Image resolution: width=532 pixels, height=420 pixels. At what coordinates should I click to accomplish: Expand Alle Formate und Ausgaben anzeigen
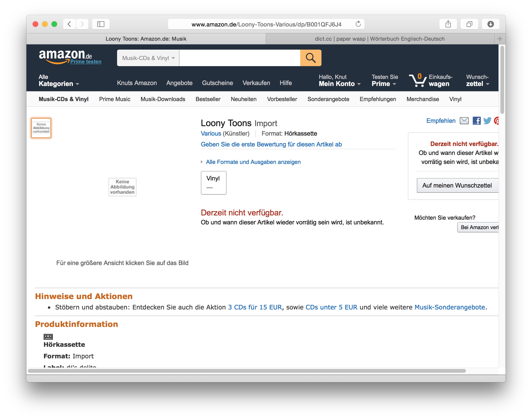point(253,162)
